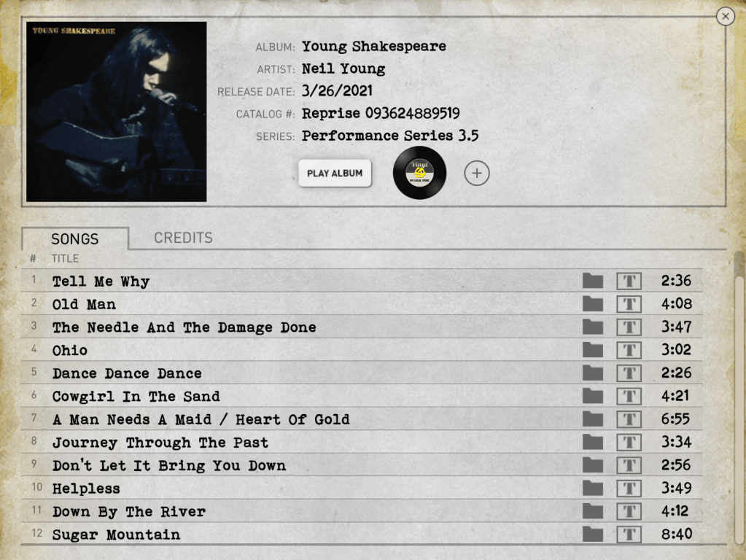
Task: Open folder for Journey Through The Past
Action: (592, 442)
